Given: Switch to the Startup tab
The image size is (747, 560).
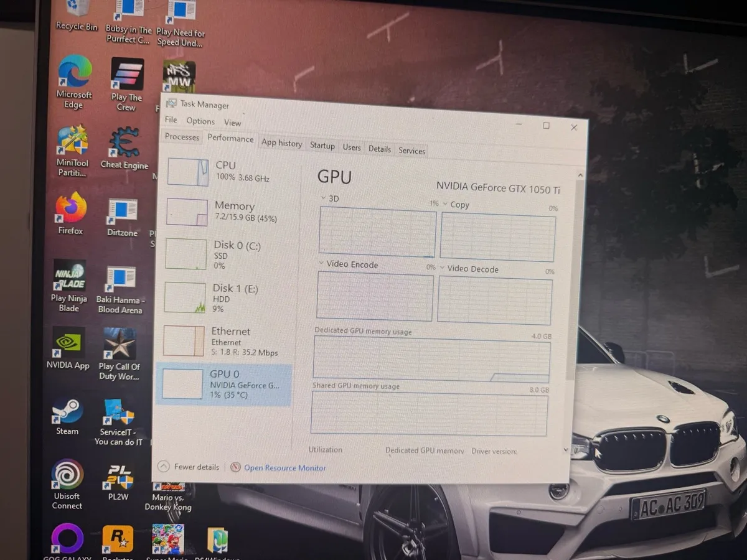Looking at the screenshot, I should click(322, 145).
